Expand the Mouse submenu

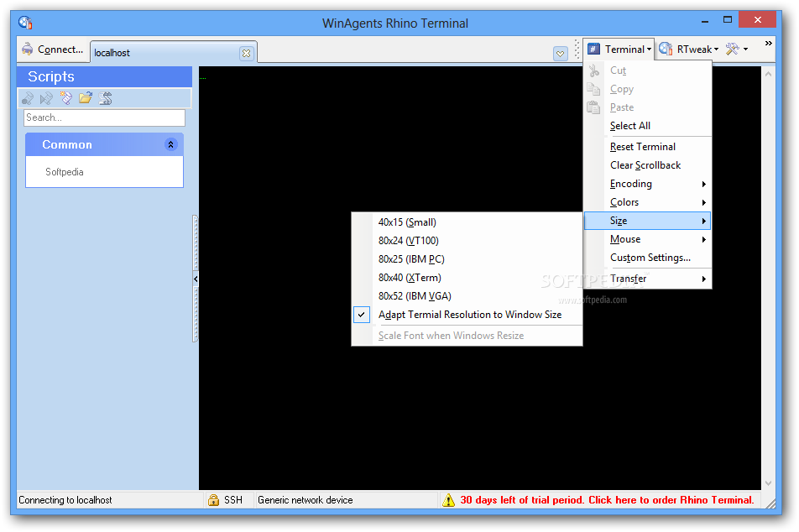647,239
